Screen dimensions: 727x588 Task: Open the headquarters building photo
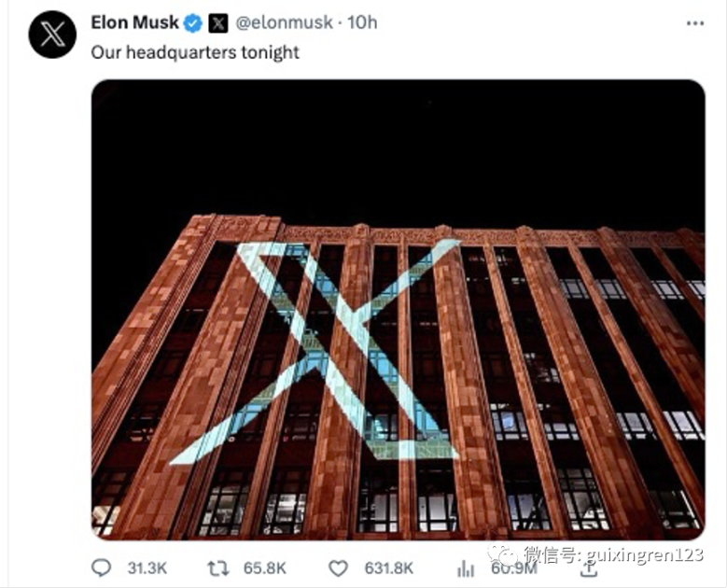[x=398, y=310]
